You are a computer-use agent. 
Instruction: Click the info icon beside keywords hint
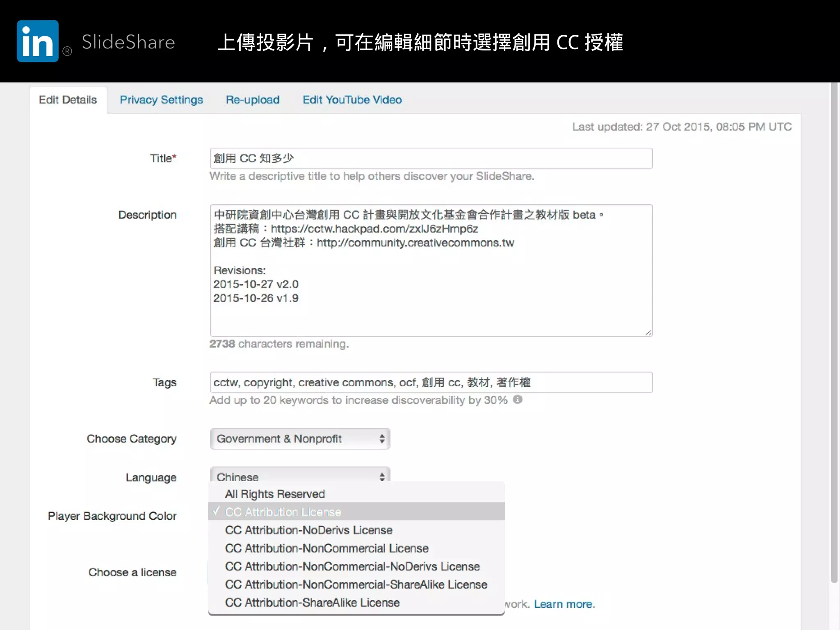[518, 399]
